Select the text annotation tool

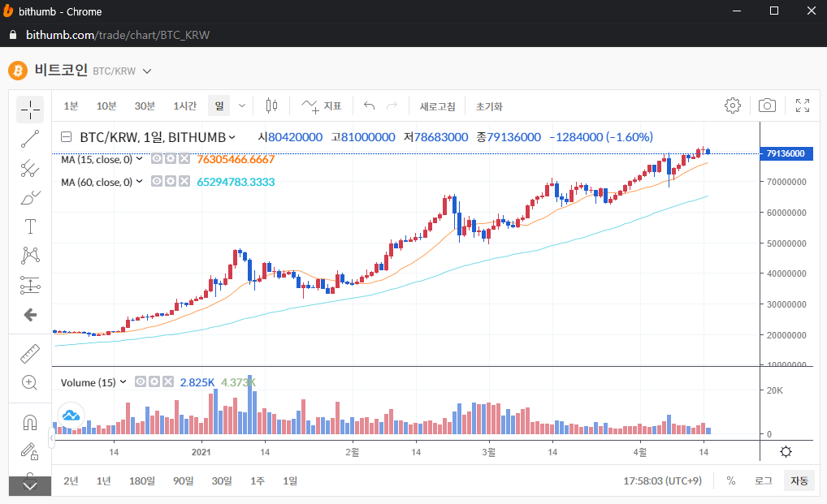coord(30,226)
